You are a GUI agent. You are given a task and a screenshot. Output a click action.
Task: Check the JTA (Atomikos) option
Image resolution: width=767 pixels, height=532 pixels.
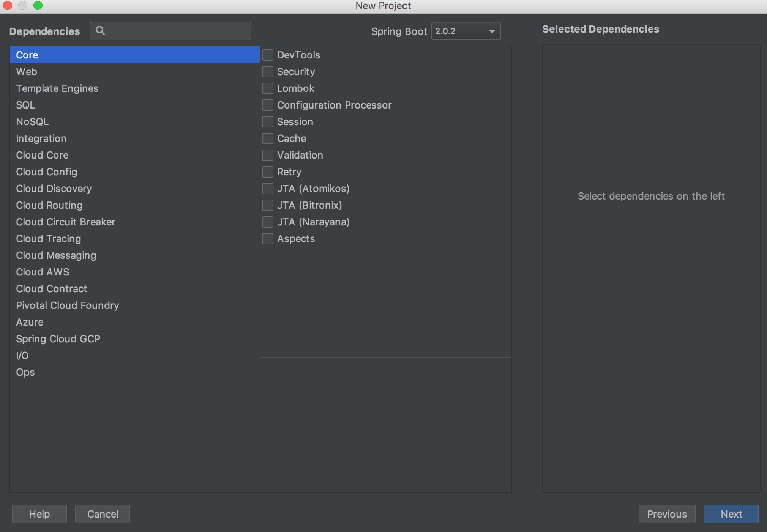(x=268, y=189)
